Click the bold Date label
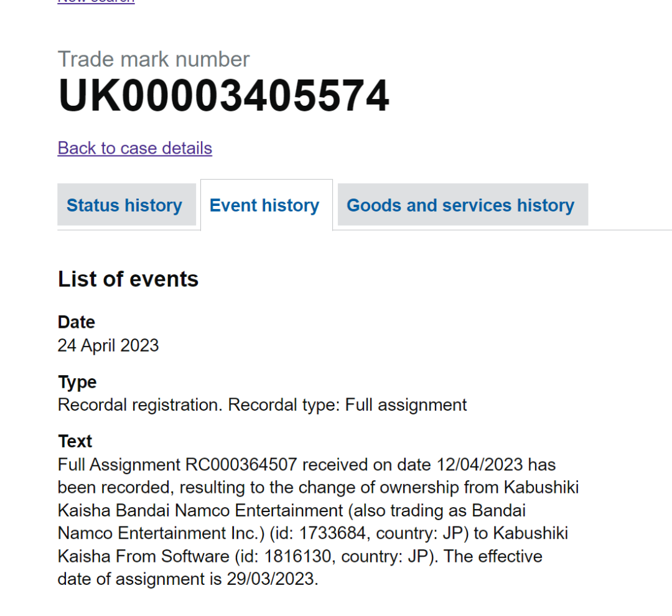This screenshot has height=616, width=672. (77, 322)
